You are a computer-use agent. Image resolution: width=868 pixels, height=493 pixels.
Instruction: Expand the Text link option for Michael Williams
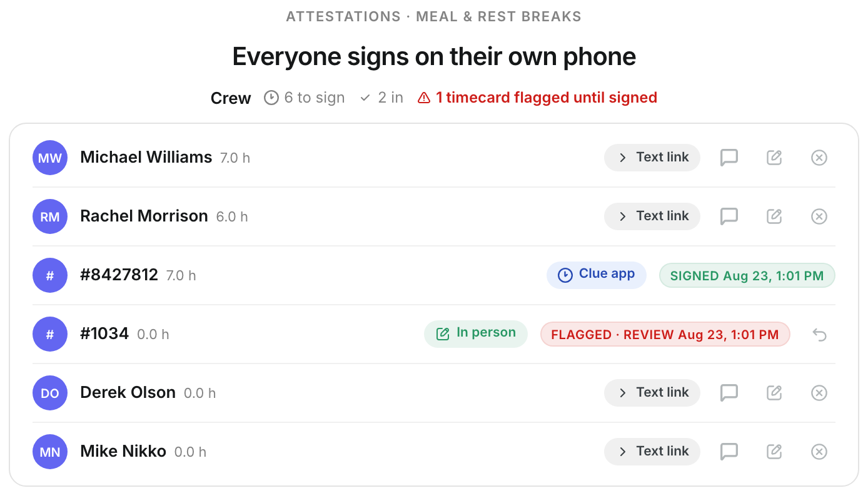(652, 158)
